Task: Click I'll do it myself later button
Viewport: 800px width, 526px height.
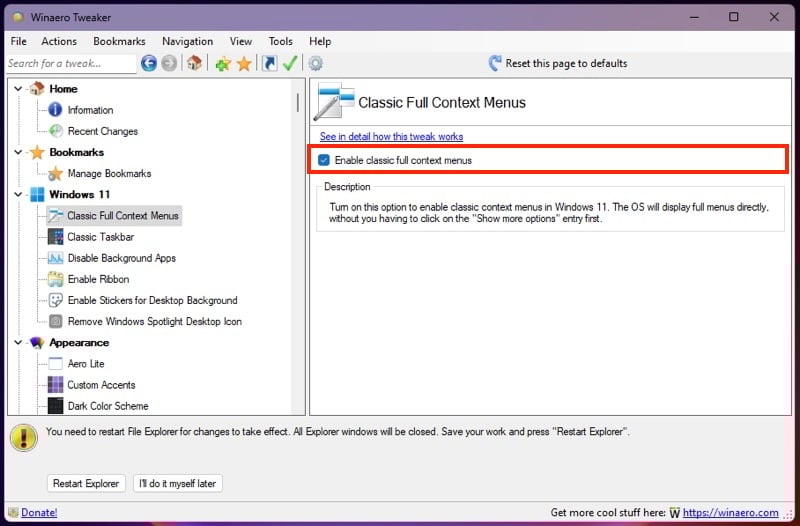Action: click(178, 483)
